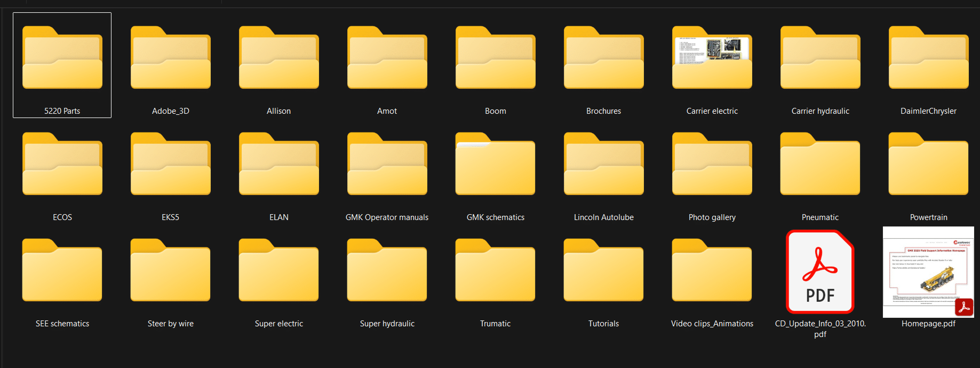Click the 'ECOS' name label
This screenshot has width=980, height=368.
(x=62, y=217)
